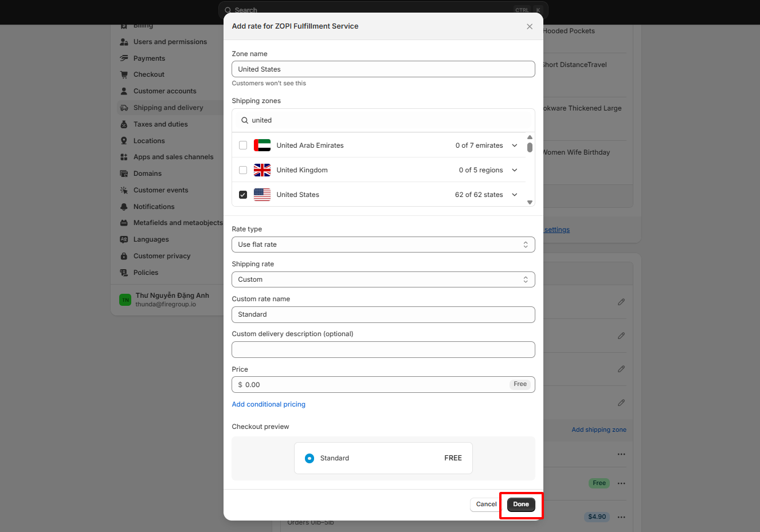Click the Customer privacy lock icon
Screen dimensions: 760x532
124,256
